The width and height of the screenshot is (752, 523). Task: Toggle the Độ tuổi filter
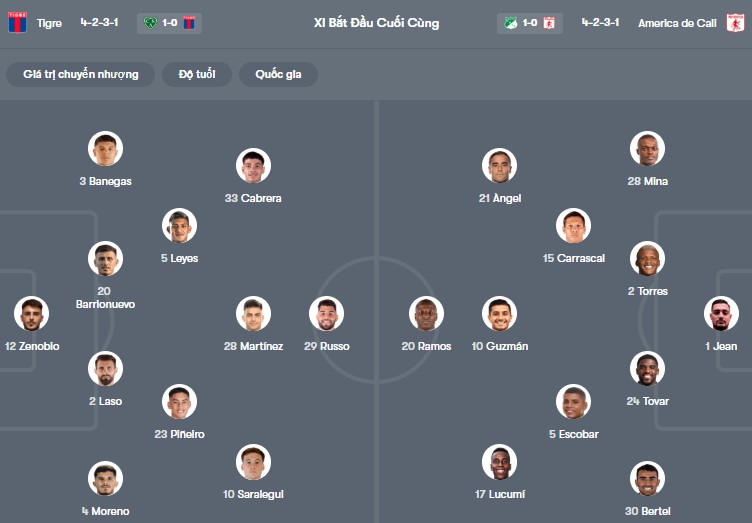point(198,75)
